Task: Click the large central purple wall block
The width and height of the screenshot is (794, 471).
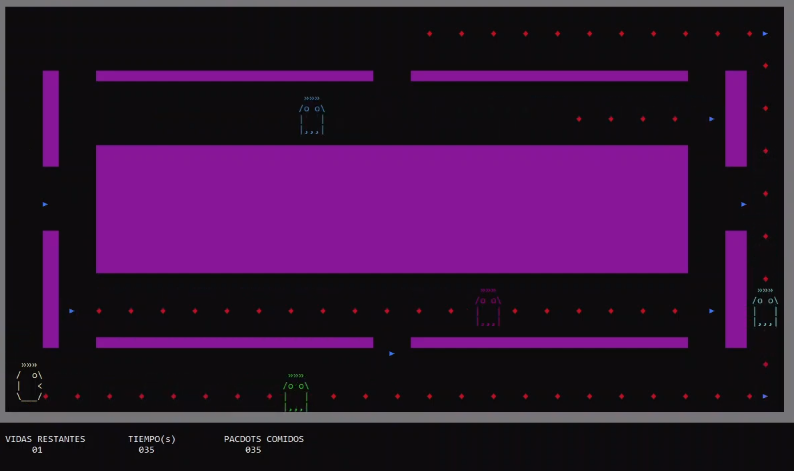Action: pyautogui.click(x=392, y=209)
